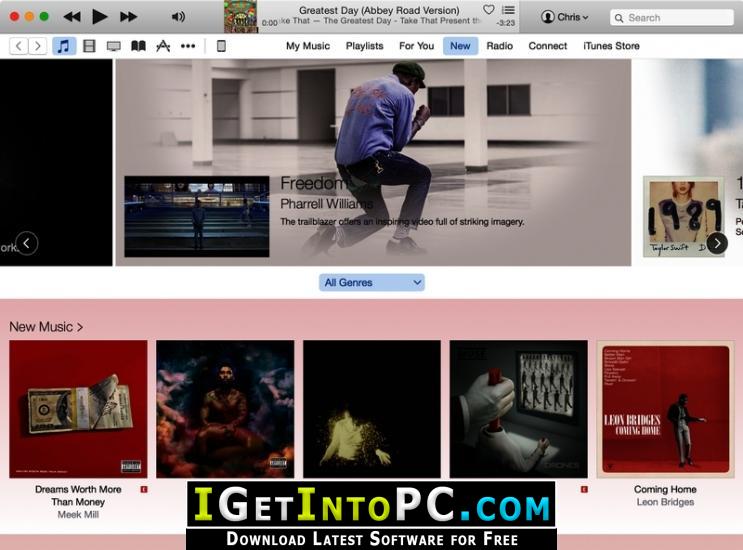Screen dimensions: 743x550
Task: Open the dark glowing figure album cover
Action: pos(372,409)
